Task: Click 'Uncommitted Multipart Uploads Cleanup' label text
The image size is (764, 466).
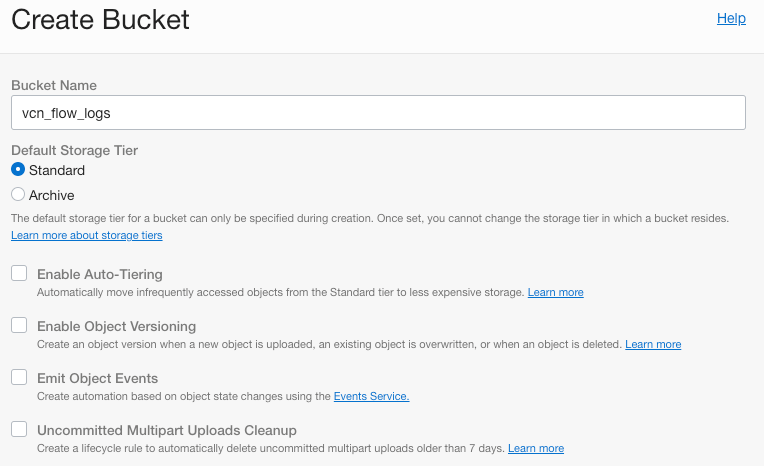Action: click(x=166, y=430)
